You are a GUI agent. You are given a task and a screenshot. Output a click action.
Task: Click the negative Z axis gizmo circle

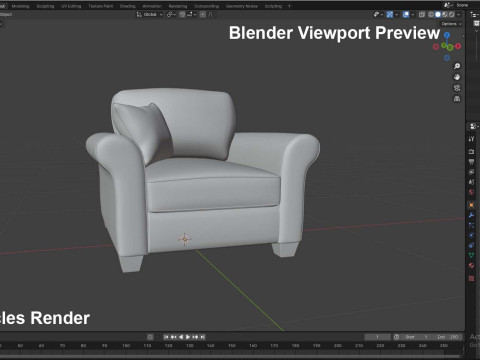(447, 58)
